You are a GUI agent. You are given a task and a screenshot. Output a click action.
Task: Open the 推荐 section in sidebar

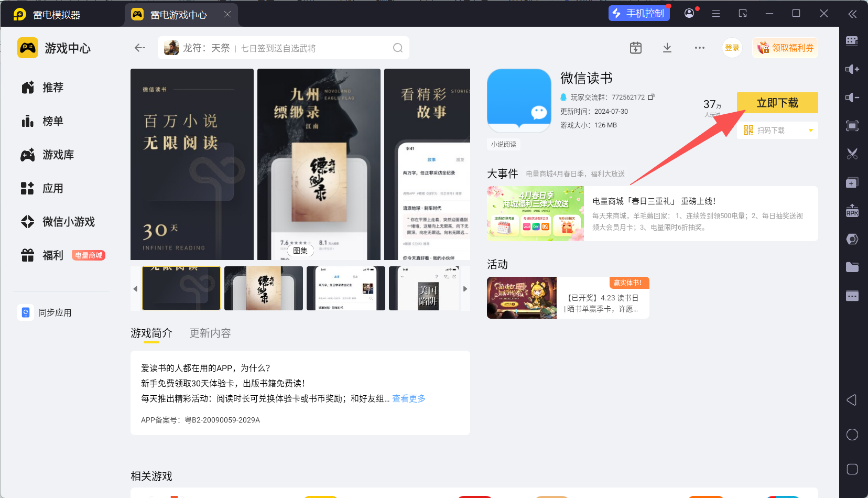(42, 88)
